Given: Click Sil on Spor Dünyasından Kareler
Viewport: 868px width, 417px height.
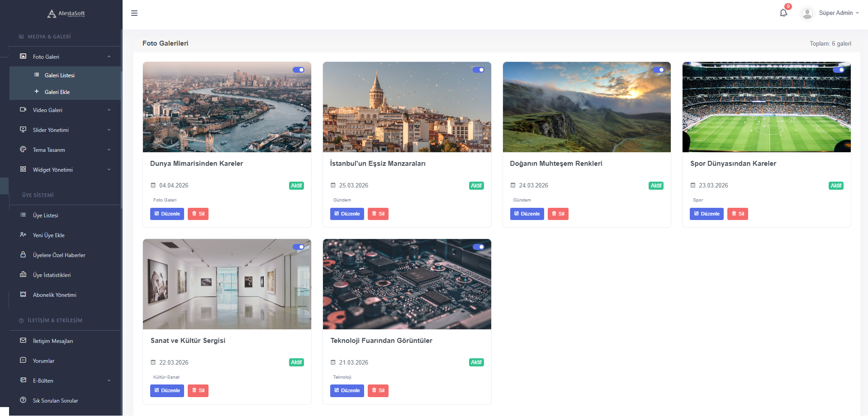Looking at the screenshot, I should point(737,214).
